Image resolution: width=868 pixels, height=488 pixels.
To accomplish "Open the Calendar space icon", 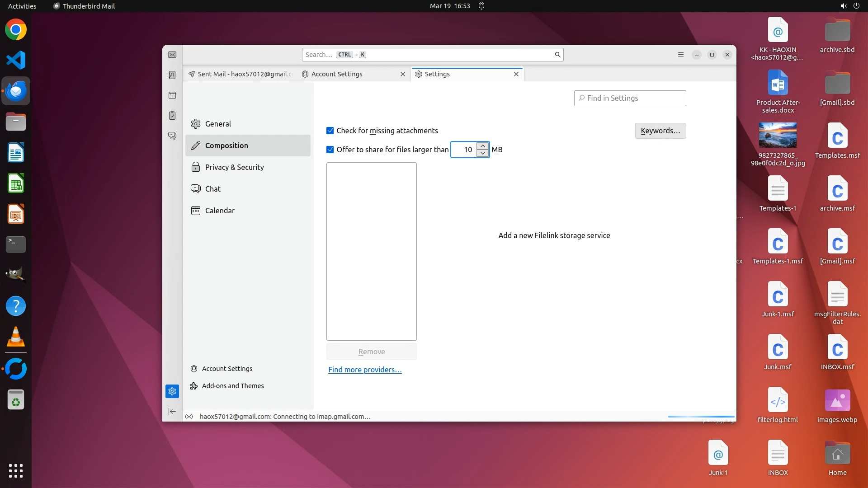I will point(172,95).
